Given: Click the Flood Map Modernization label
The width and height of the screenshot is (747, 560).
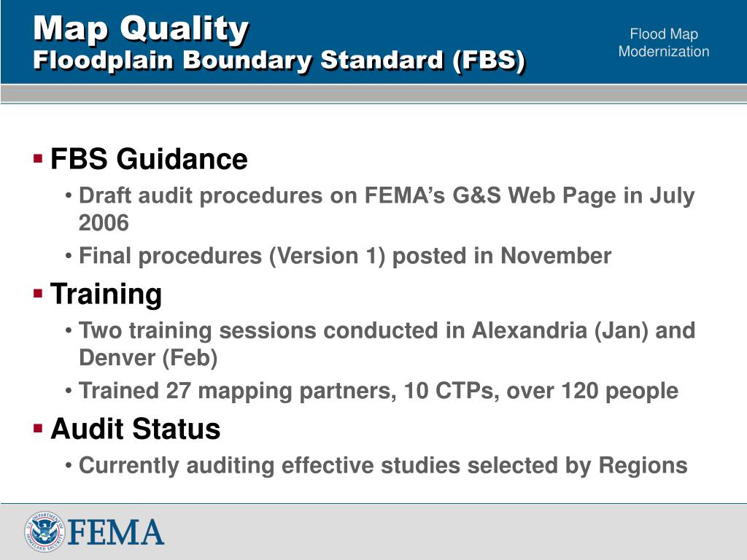Looking at the screenshot, I should coord(664,42).
